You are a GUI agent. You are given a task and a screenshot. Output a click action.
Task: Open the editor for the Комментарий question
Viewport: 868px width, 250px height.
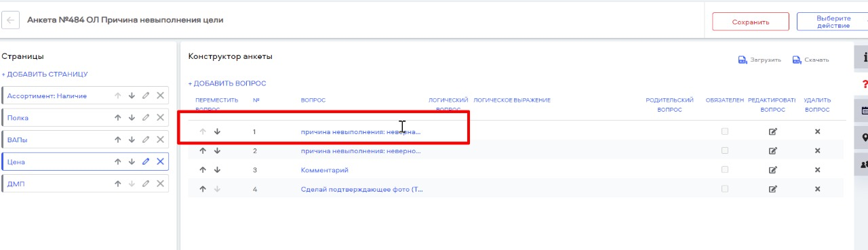772,170
